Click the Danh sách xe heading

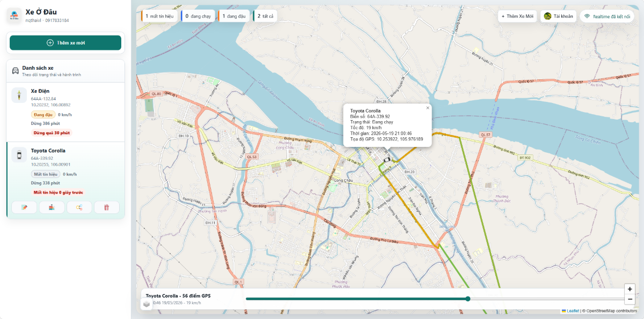(x=38, y=68)
